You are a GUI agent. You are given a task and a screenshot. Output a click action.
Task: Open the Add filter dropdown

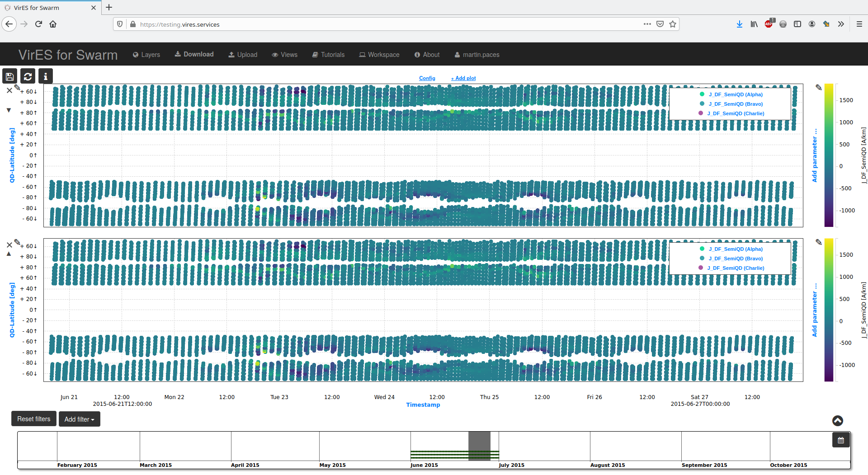tap(79, 419)
